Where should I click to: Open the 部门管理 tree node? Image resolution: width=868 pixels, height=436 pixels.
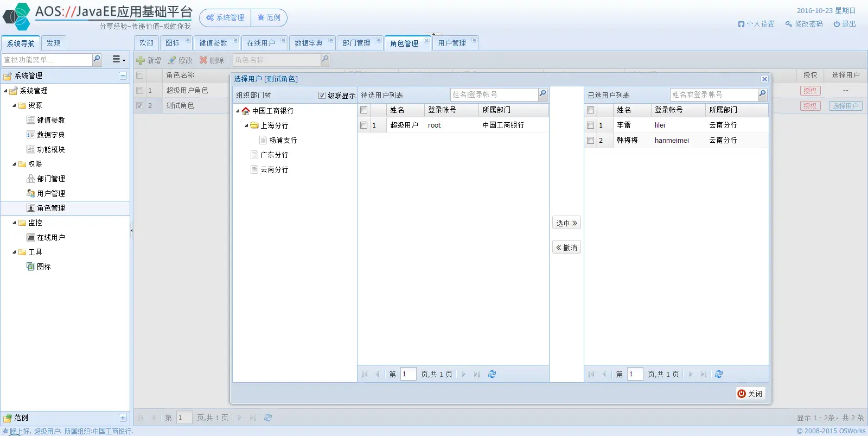pyautogui.click(x=51, y=179)
